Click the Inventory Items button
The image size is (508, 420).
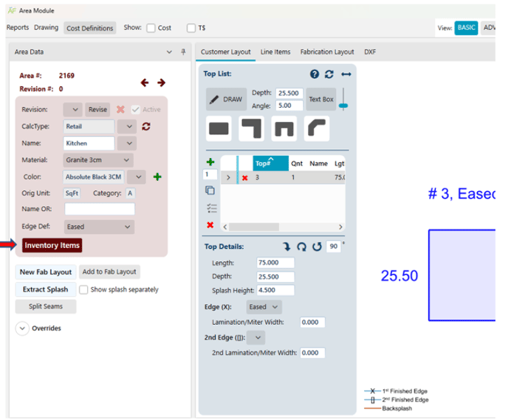(52, 245)
